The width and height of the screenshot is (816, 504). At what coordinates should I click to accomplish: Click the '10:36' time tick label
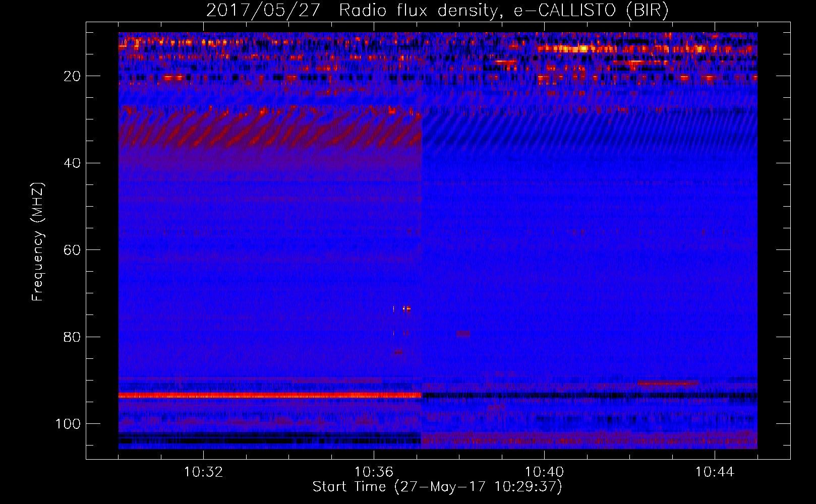click(x=374, y=472)
